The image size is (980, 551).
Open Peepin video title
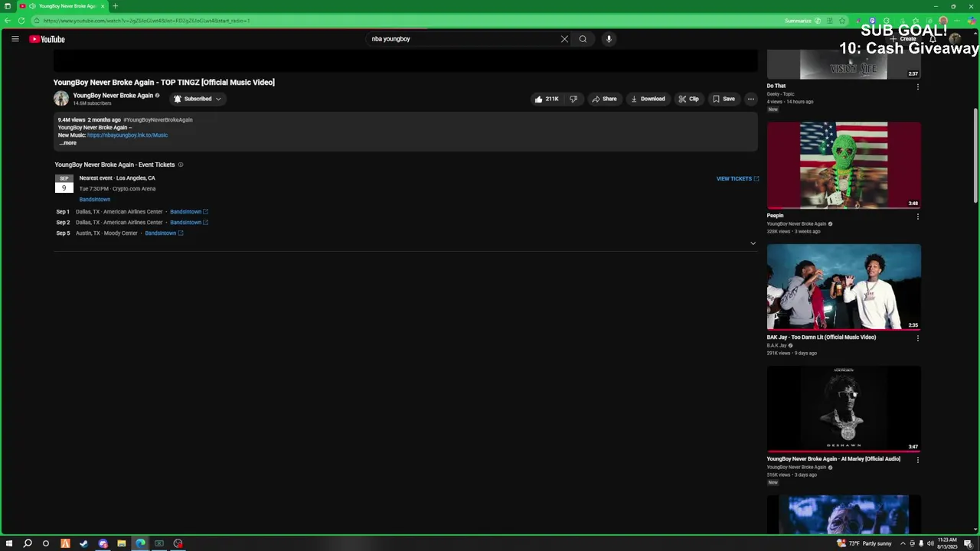(775, 216)
